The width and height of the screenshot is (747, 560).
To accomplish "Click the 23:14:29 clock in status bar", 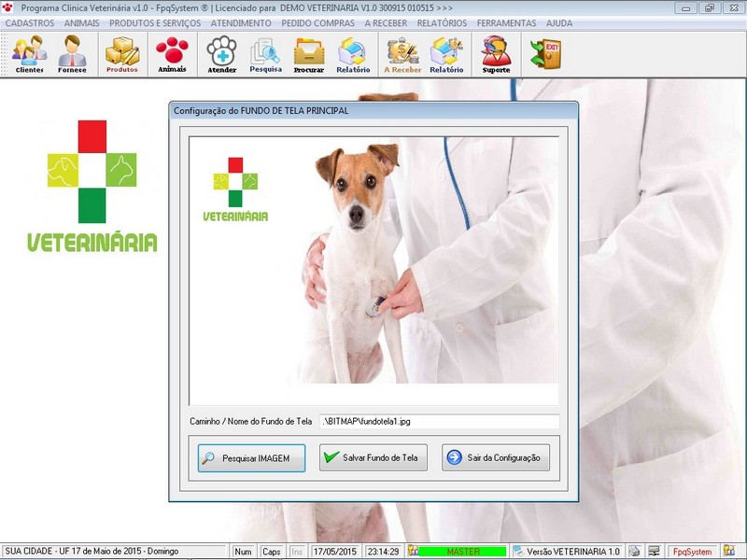I will point(383,552).
